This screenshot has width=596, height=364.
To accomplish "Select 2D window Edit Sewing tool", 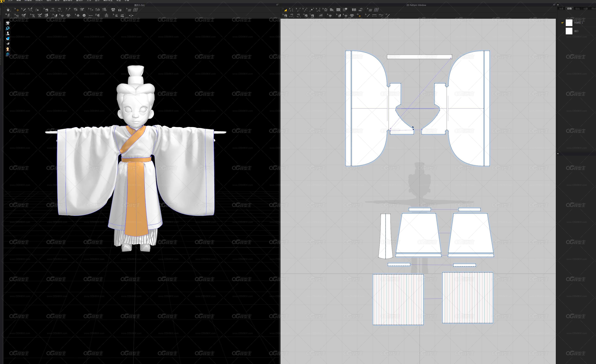I will coord(285,15).
